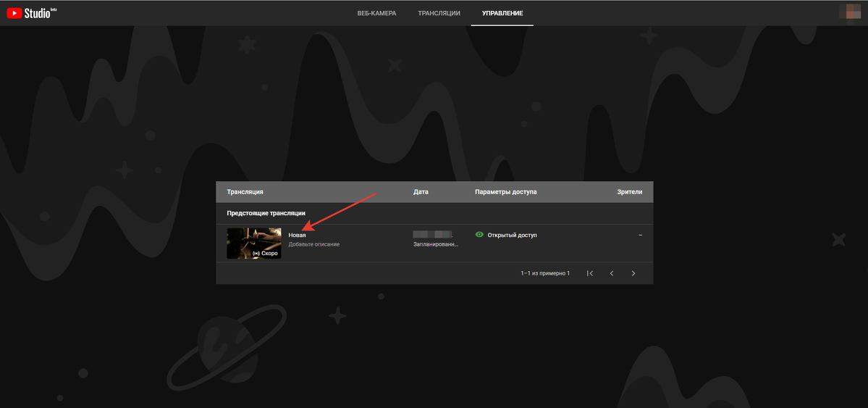
Task: Open the ТРАНСЛЯЦИИ tab
Action: tap(439, 13)
